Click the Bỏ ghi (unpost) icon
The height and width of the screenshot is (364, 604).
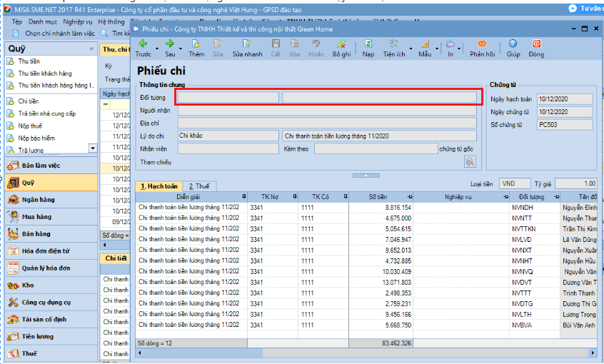pos(341,45)
